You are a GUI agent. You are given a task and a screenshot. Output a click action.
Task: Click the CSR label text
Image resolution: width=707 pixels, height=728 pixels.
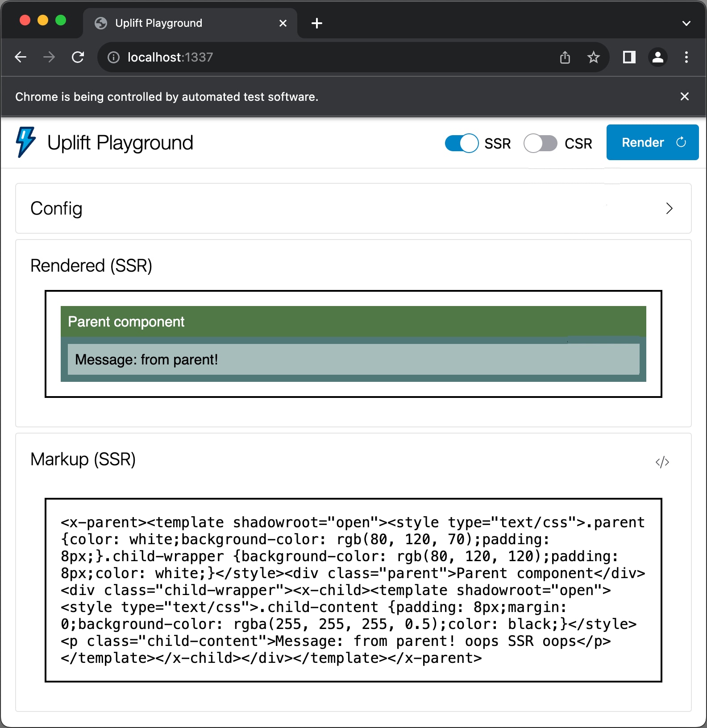click(x=578, y=143)
